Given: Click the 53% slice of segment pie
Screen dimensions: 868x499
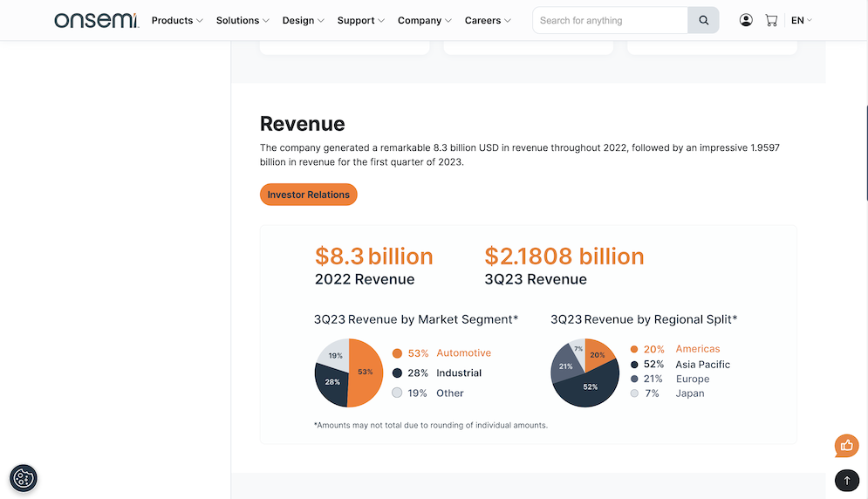Looking at the screenshot, I should click(x=366, y=373).
